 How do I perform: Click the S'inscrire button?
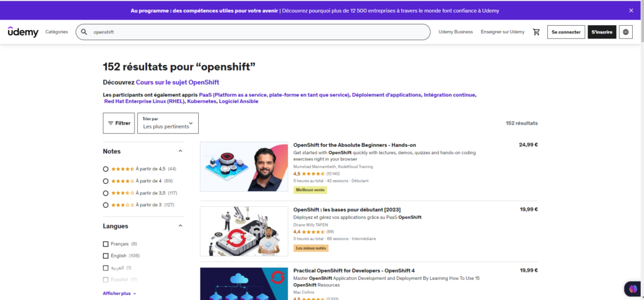pos(602,32)
